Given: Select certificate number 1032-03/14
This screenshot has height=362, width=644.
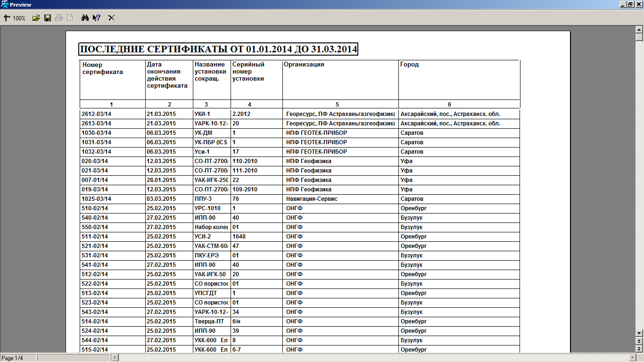Looking at the screenshot, I should [x=96, y=152].
